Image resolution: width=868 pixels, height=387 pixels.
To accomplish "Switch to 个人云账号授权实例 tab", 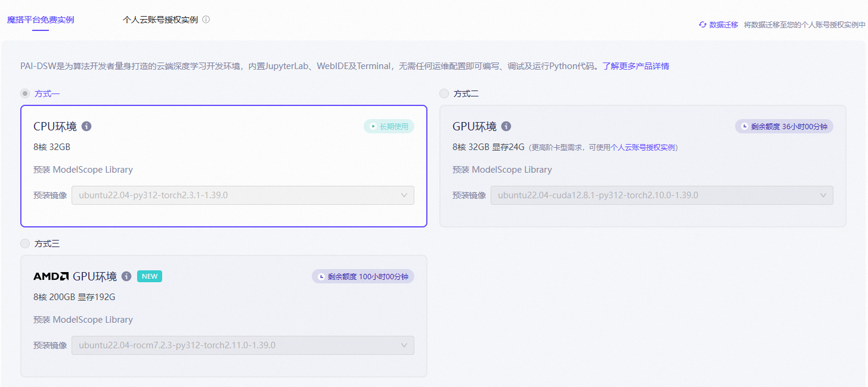I will click(160, 20).
